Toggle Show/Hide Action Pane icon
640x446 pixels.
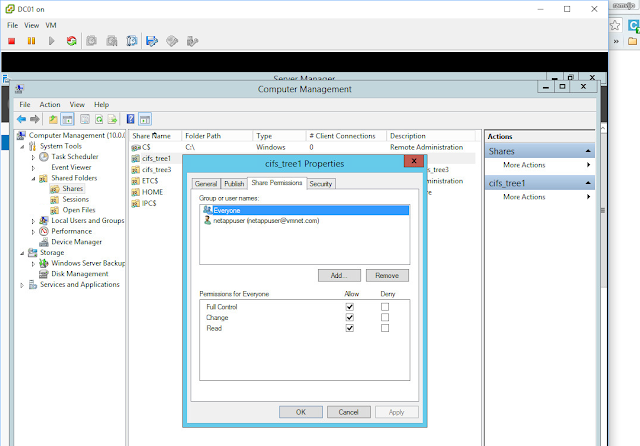145,119
